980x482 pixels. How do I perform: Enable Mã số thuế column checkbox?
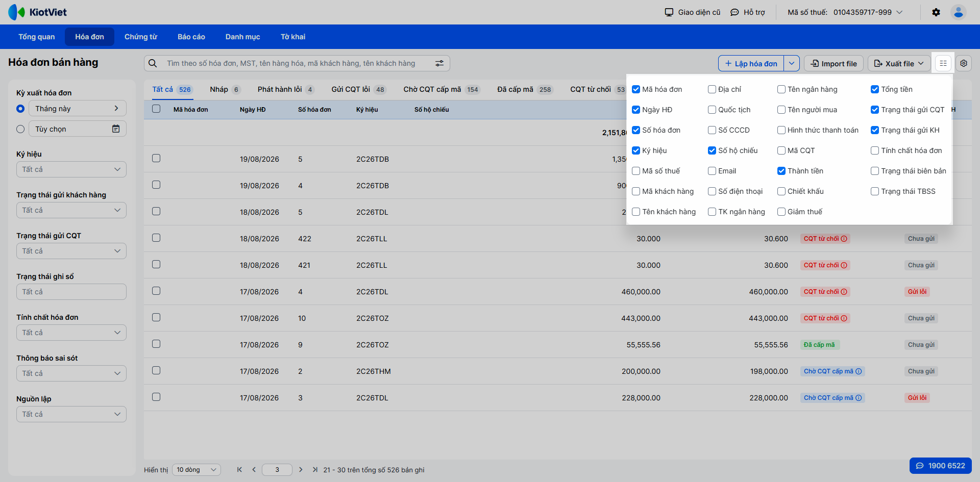click(x=636, y=171)
